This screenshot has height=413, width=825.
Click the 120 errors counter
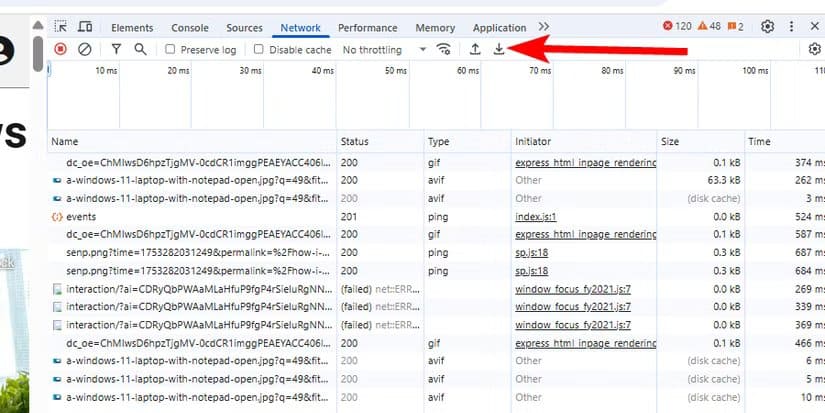[x=677, y=26]
